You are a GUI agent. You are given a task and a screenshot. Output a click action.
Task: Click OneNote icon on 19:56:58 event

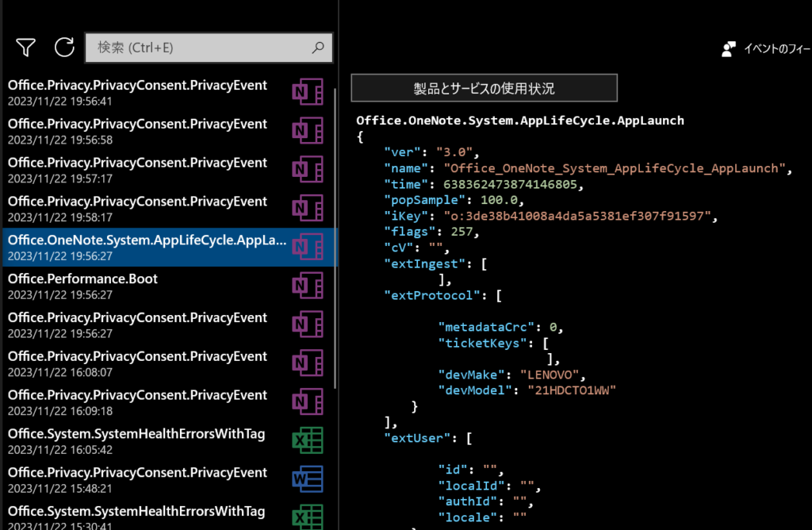308,131
